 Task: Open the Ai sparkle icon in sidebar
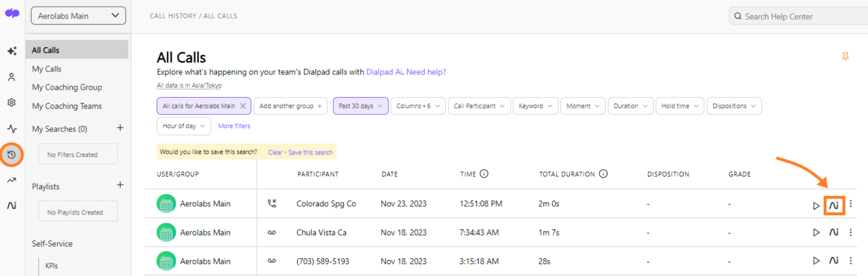coord(12,51)
